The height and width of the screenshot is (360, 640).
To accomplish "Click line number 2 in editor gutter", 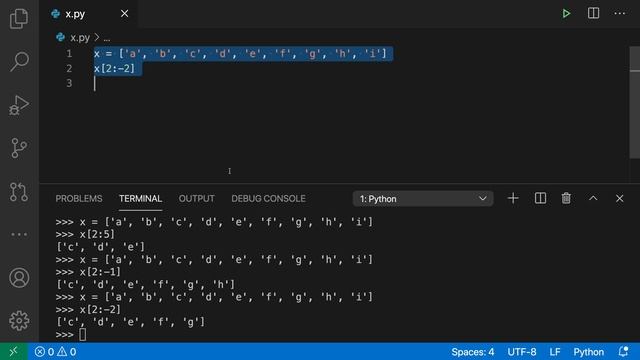I will tap(69, 68).
